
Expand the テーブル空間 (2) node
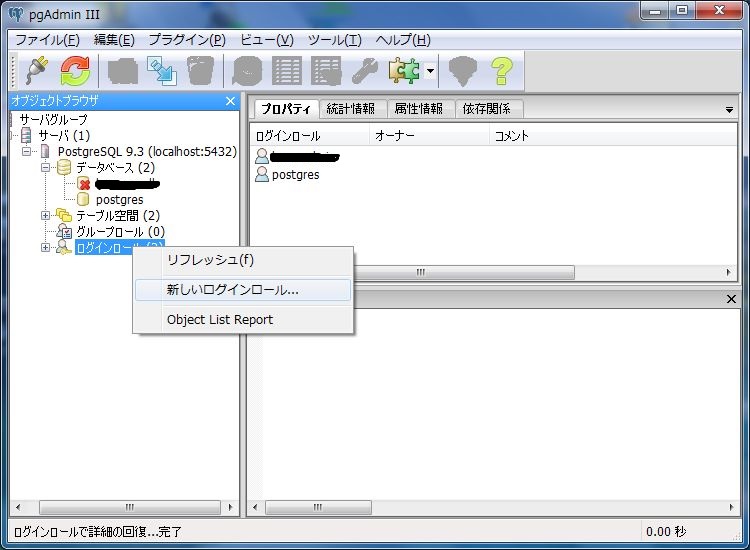tap(45, 216)
